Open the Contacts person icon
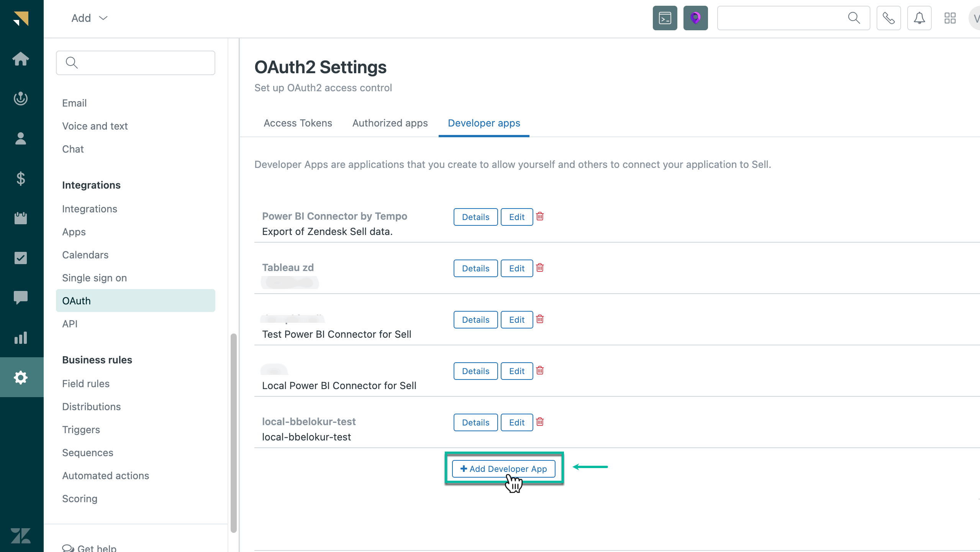The height and width of the screenshot is (552, 980). (x=21, y=138)
